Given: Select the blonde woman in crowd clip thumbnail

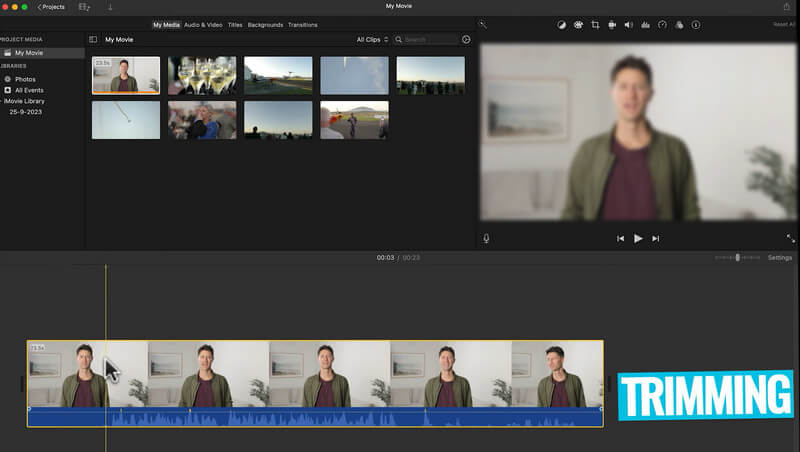Looking at the screenshot, I should coord(202,120).
